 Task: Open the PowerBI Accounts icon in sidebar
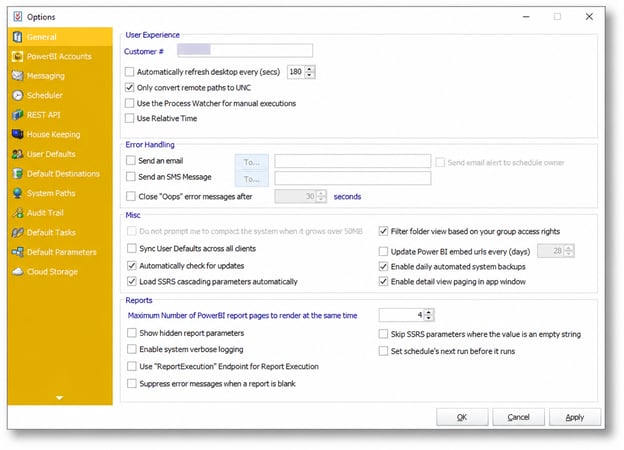pyautogui.click(x=17, y=56)
